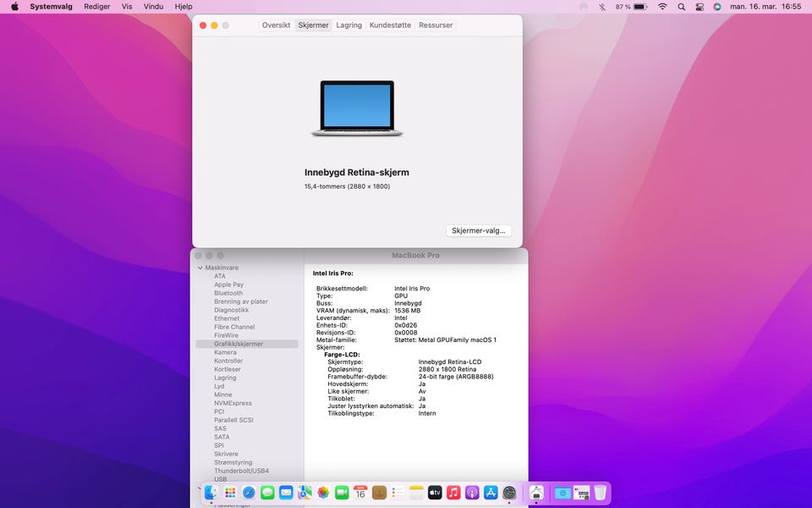Click the Spotlight search magnifier icon
Viewport: 812px width, 508px height.
click(682, 7)
